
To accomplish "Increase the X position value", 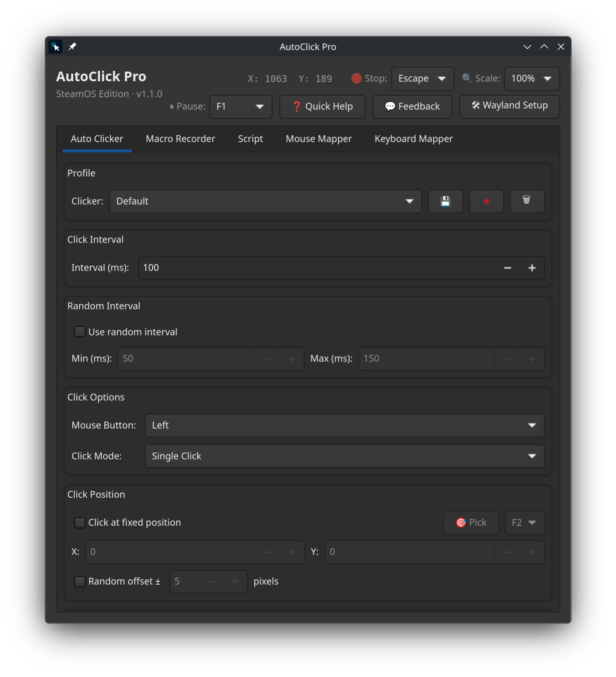I will pos(293,552).
